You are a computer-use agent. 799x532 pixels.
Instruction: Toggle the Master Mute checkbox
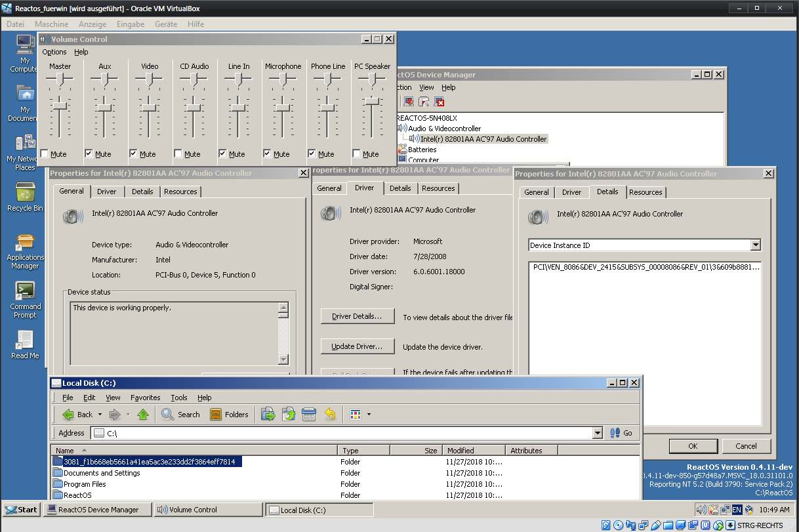44,154
